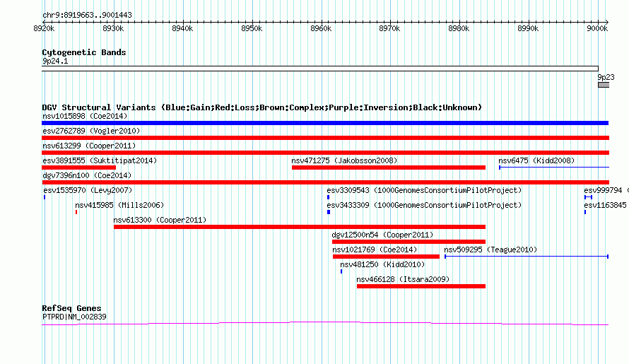Open esv3891555 (Suktitipat2014) label

(x=100, y=160)
